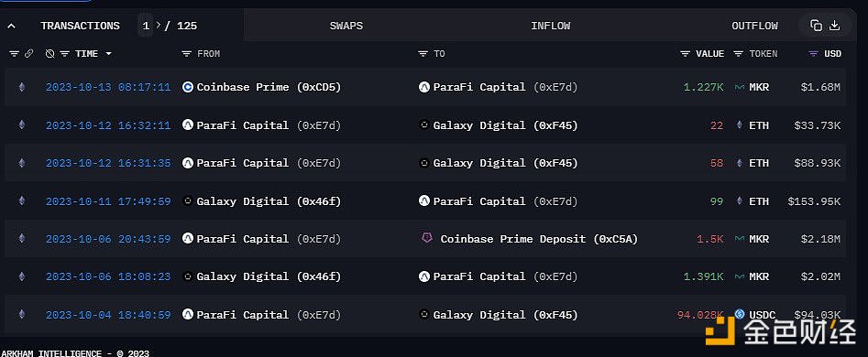This screenshot has width=868, height=357.
Task: Click the Coinbase Prime logo icon
Action: click(x=188, y=87)
